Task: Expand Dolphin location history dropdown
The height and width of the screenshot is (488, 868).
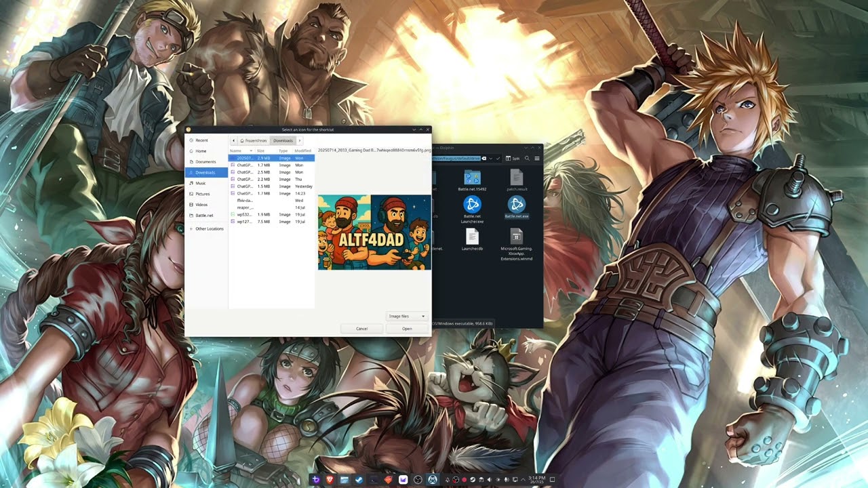Action: (491, 159)
